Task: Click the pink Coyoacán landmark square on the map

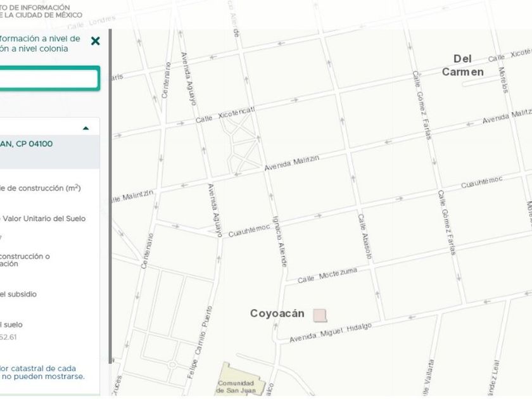Action: coord(320,315)
